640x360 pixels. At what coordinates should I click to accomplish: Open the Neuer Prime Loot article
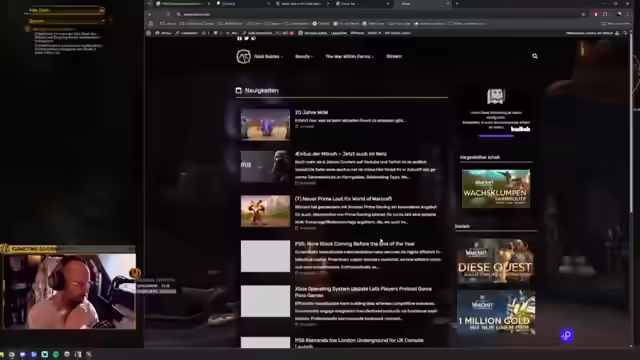[343, 199]
